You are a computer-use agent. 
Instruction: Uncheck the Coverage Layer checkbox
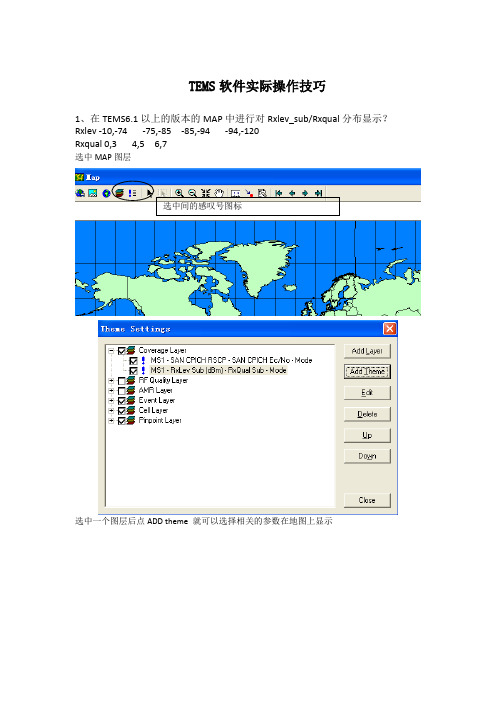[x=121, y=351]
